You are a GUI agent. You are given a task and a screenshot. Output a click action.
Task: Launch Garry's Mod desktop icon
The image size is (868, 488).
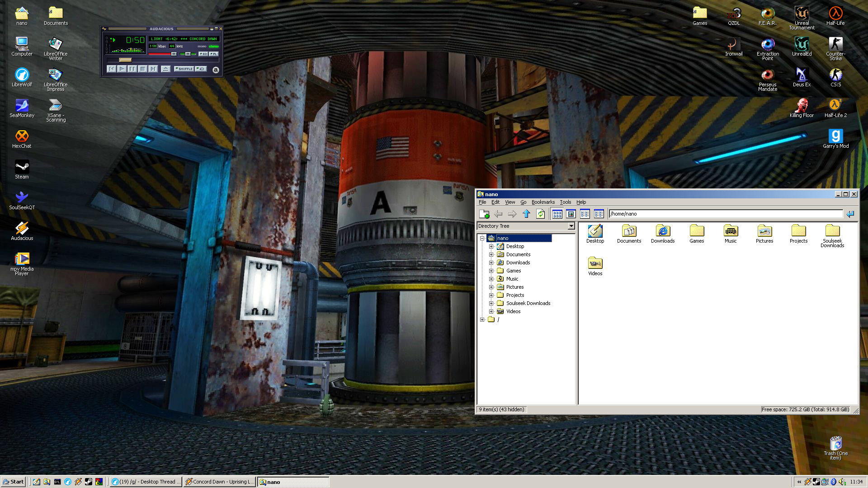tap(835, 139)
